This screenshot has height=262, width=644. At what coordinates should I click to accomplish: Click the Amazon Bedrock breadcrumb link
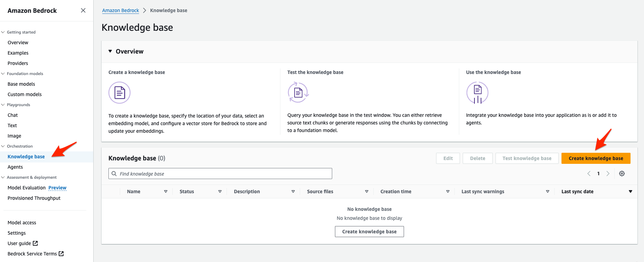pos(121,10)
